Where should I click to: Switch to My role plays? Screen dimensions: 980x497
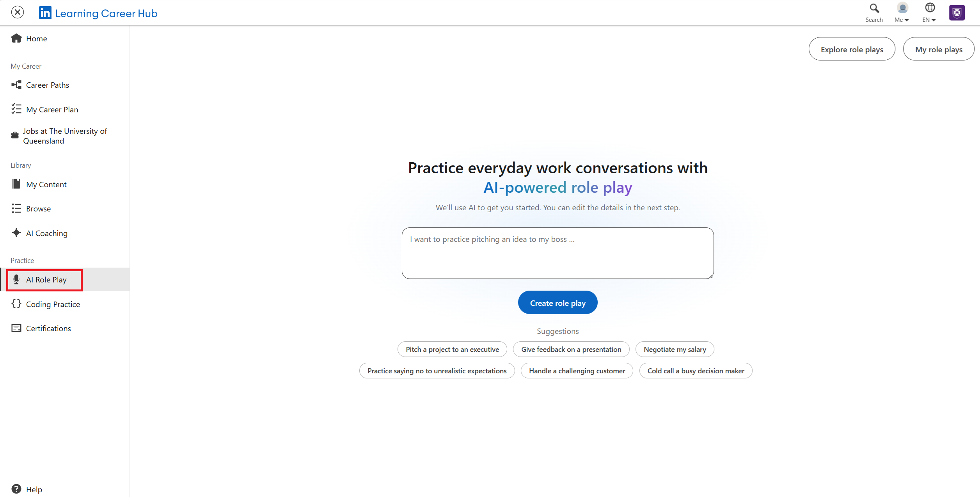(939, 49)
